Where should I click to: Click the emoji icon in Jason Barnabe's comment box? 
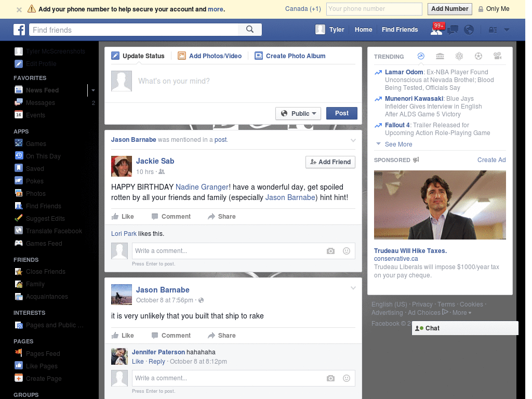pyautogui.click(x=347, y=378)
